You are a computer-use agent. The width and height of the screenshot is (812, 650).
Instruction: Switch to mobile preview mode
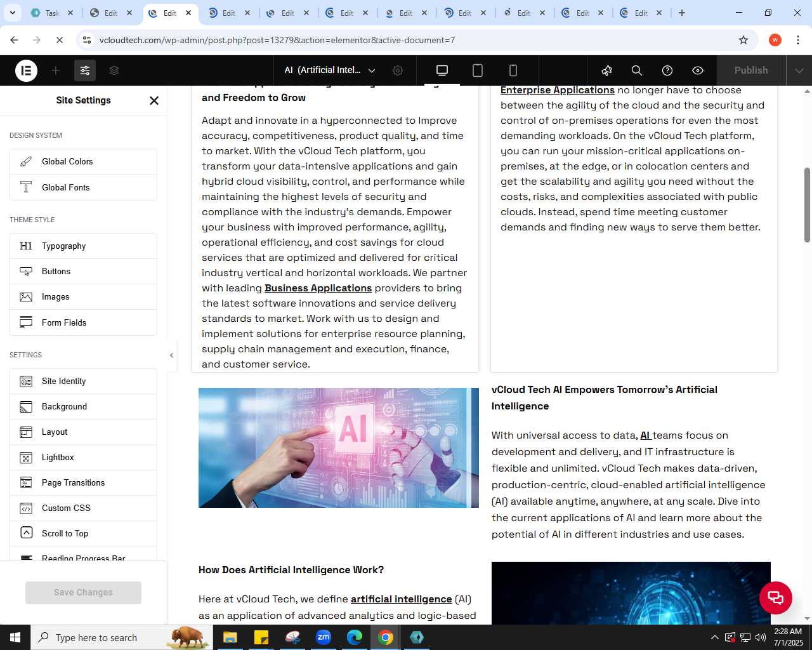(513, 70)
